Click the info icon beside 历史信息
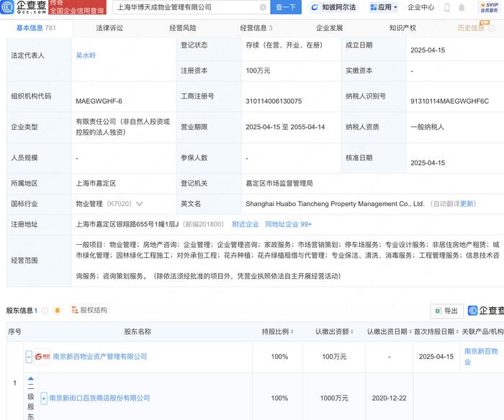The image size is (504, 420). click(492, 28)
